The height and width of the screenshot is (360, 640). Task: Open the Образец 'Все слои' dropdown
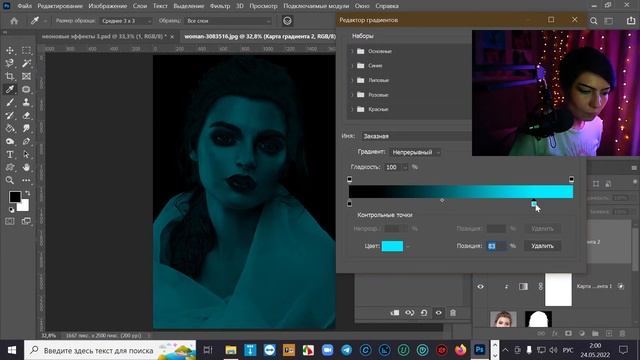coord(228,21)
